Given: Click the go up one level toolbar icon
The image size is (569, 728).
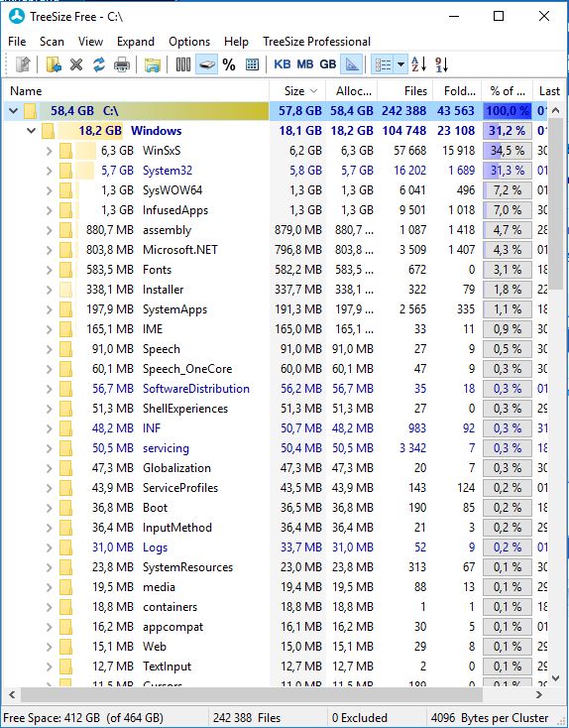Looking at the screenshot, I should coord(23,64).
